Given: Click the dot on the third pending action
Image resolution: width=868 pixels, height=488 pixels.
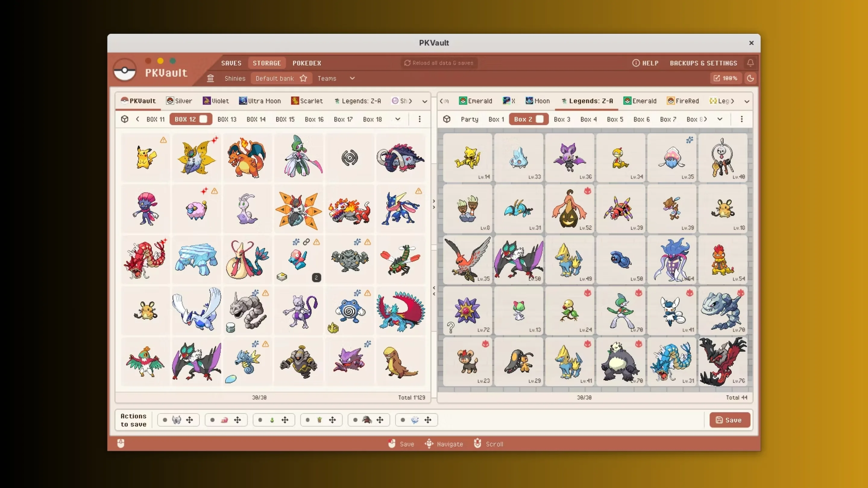Looking at the screenshot, I should (260, 420).
